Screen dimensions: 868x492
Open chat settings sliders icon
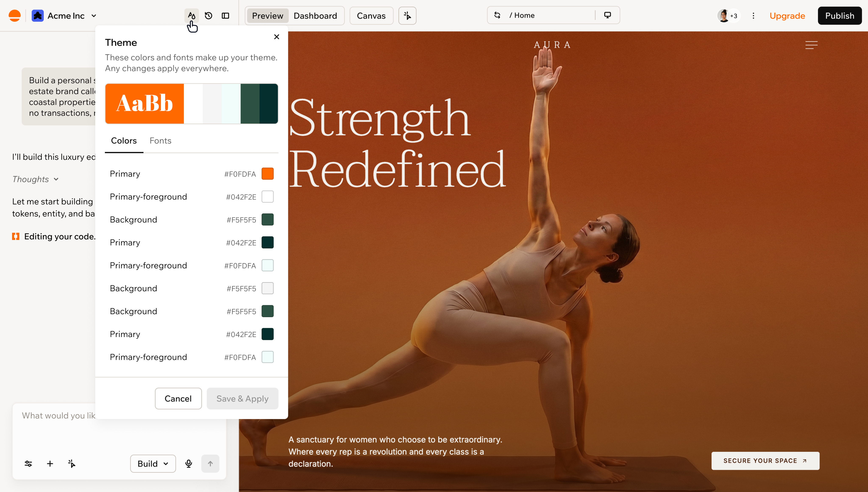point(28,464)
